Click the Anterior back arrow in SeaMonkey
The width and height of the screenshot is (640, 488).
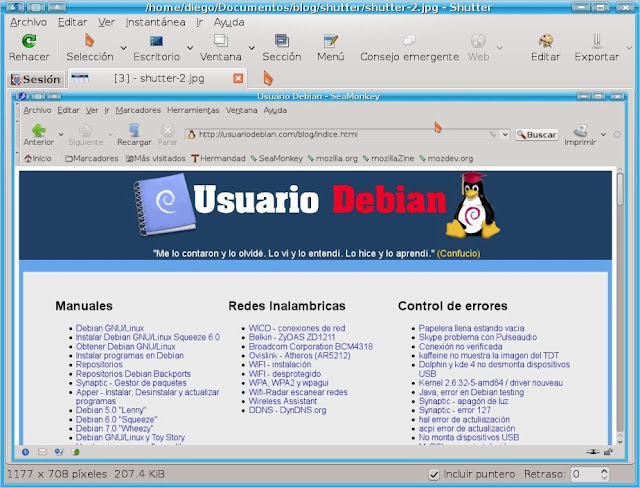(39, 130)
